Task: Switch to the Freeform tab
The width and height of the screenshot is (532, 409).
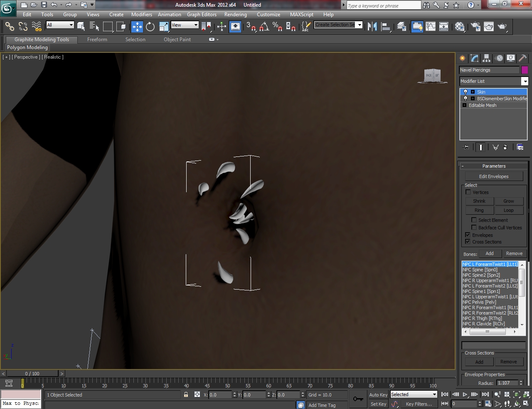Action: coord(97,40)
